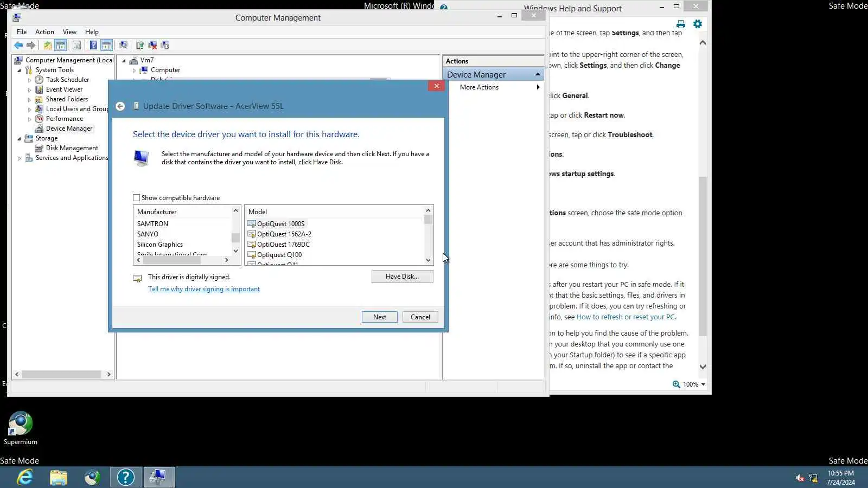Viewport: 868px width, 488px height.
Task: Open More Actions submenu in Actions pane
Action: click(493, 87)
